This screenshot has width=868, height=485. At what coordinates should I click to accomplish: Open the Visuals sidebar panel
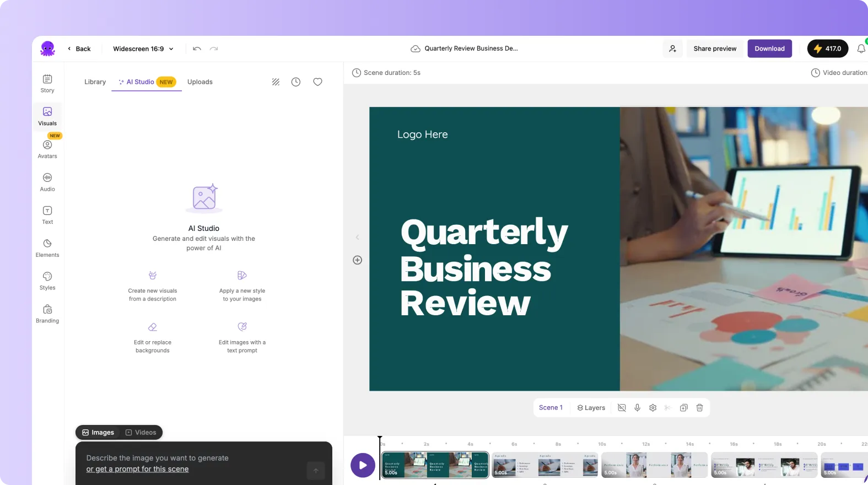(x=47, y=116)
